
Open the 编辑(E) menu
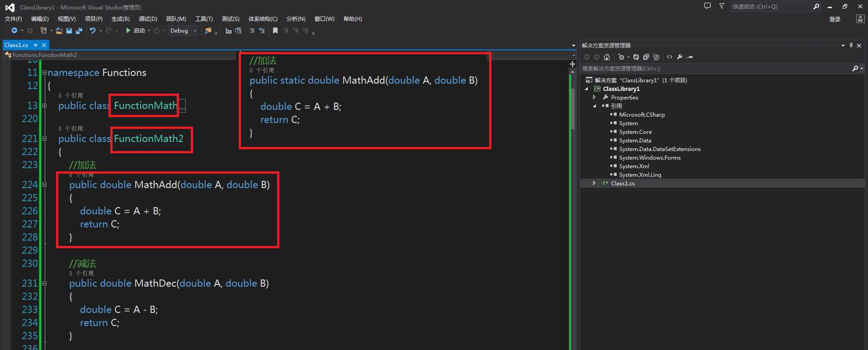(x=40, y=19)
